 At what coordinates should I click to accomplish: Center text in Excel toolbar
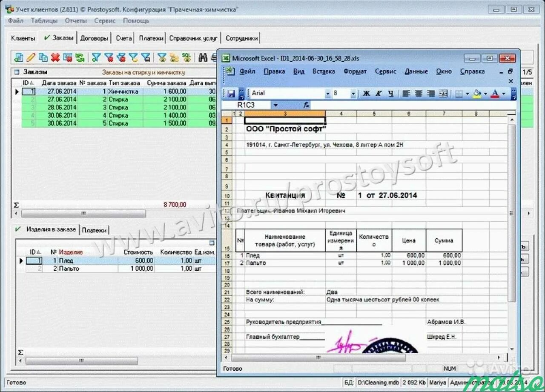(419, 93)
